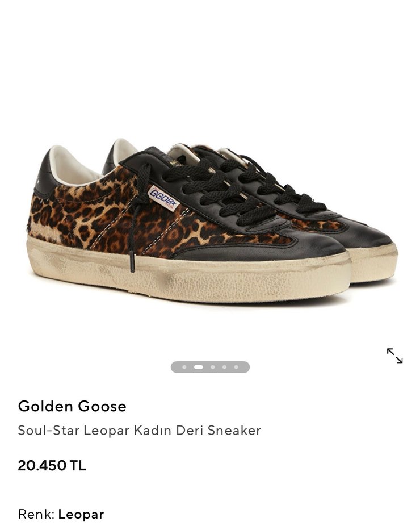Tap the GGDB logo tag on shoe

coord(162,198)
